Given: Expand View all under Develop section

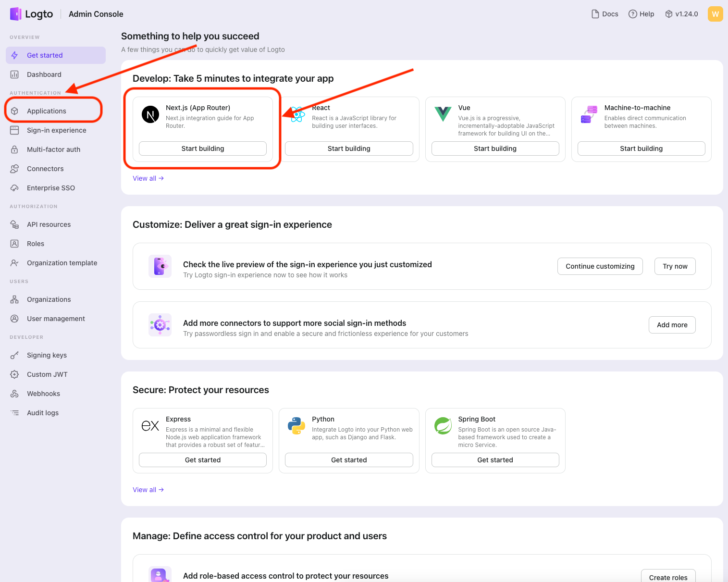Looking at the screenshot, I should point(148,178).
